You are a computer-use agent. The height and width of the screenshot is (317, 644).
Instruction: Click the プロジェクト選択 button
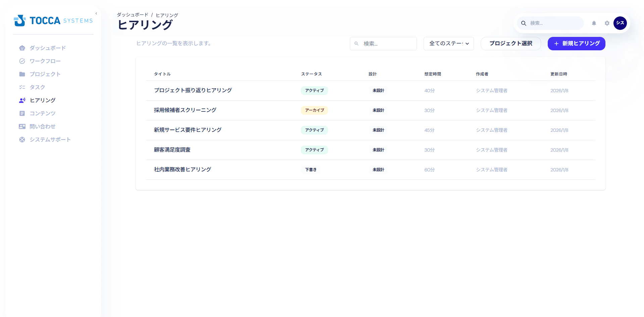click(x=511, y=44)
